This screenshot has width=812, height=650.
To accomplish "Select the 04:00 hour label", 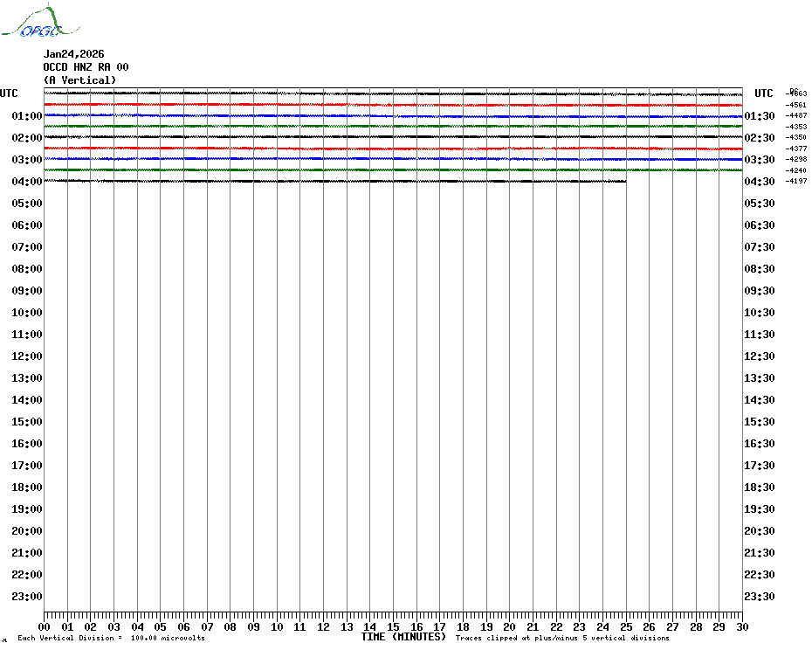I will coord(27,181).
